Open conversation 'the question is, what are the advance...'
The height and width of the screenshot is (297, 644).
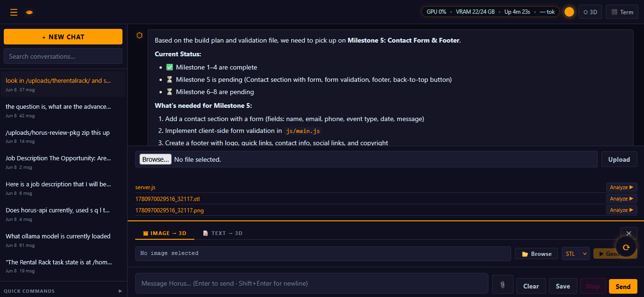63,110
